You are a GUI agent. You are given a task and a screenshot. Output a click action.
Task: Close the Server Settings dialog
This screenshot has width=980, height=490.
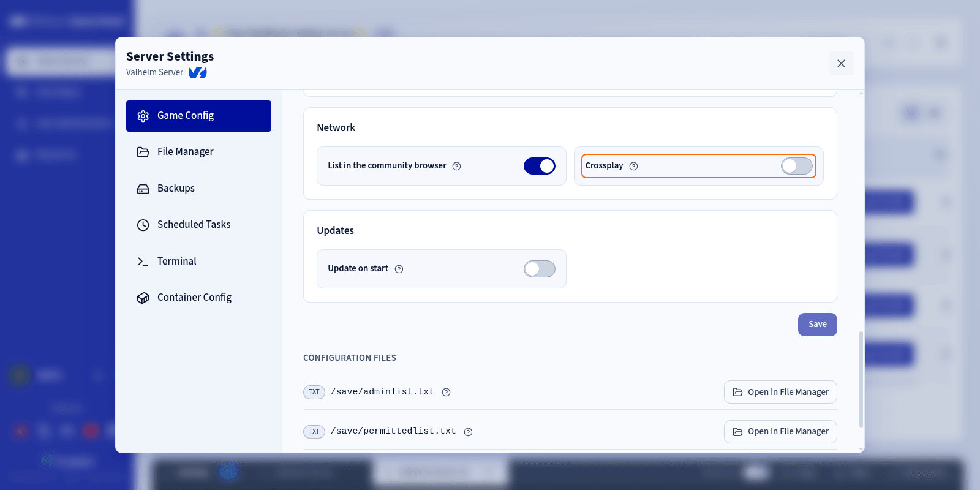pyautogui.click(x=841, y=63)
